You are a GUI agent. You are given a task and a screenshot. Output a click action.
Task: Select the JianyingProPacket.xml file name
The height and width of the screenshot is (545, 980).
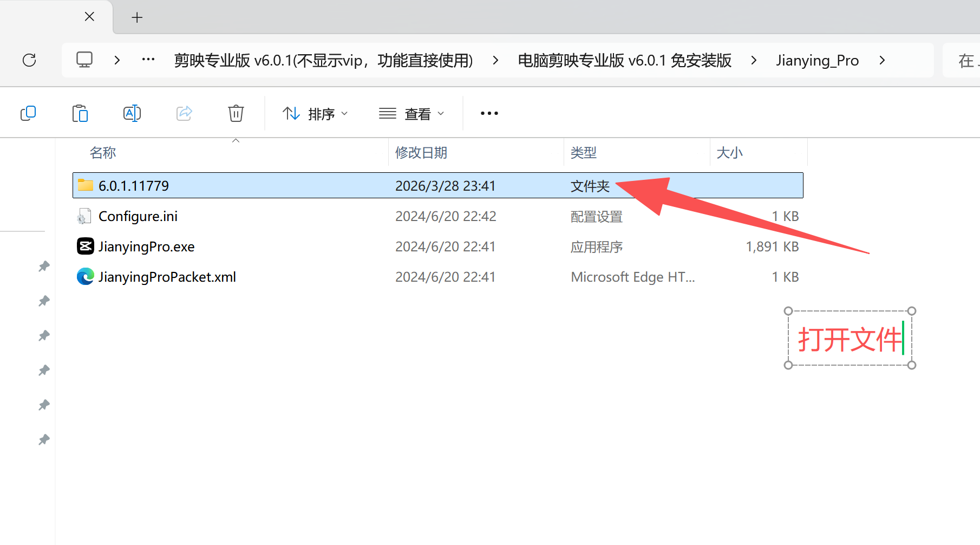[x=167, y=277]
